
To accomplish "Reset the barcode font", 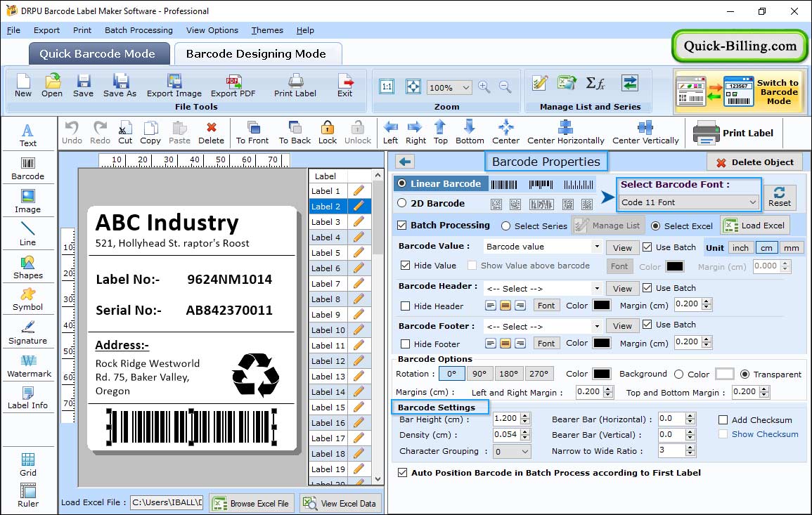I will (x=780, y=197).
